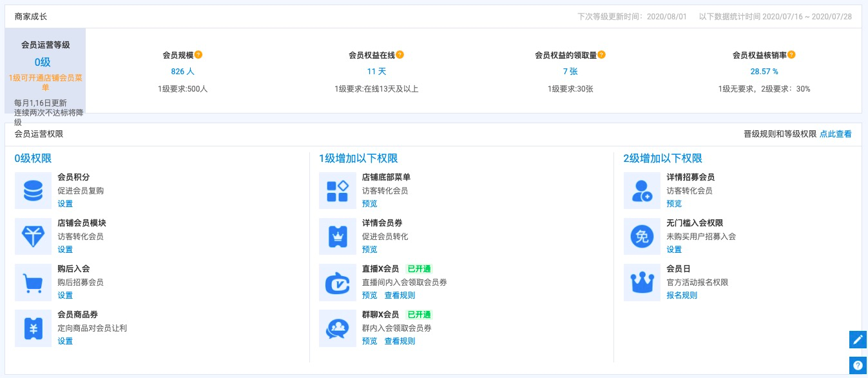Click the 0级 level value
Screen dimensions: 868x378
(43, 63)
